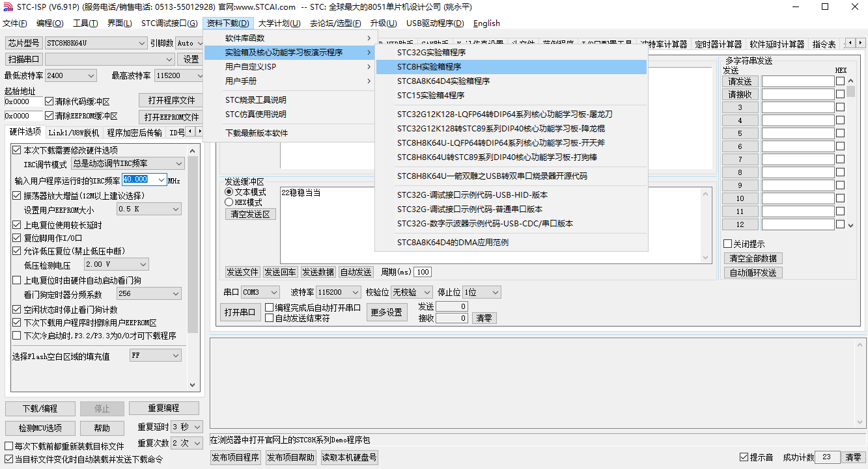Image resolution: width=868 pixels, height=469 pixels.
Task: Click the 打开EEPROM文件 button
Action: click(x=171, y=117)
